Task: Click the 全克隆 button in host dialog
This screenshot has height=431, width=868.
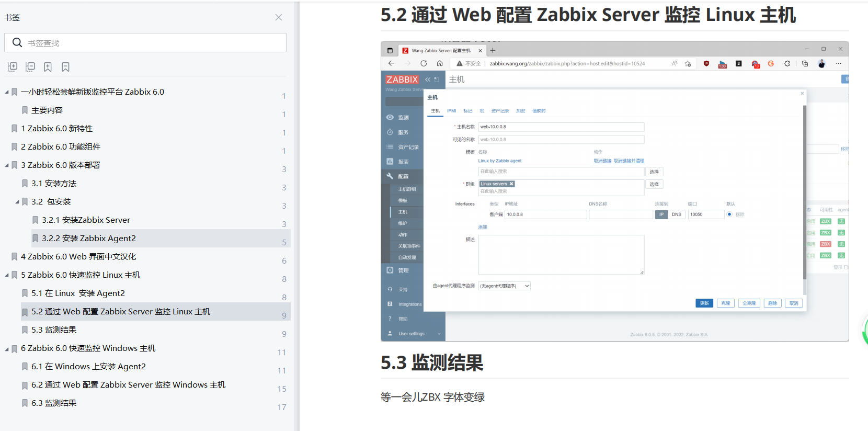Action: tap(749, 303)
